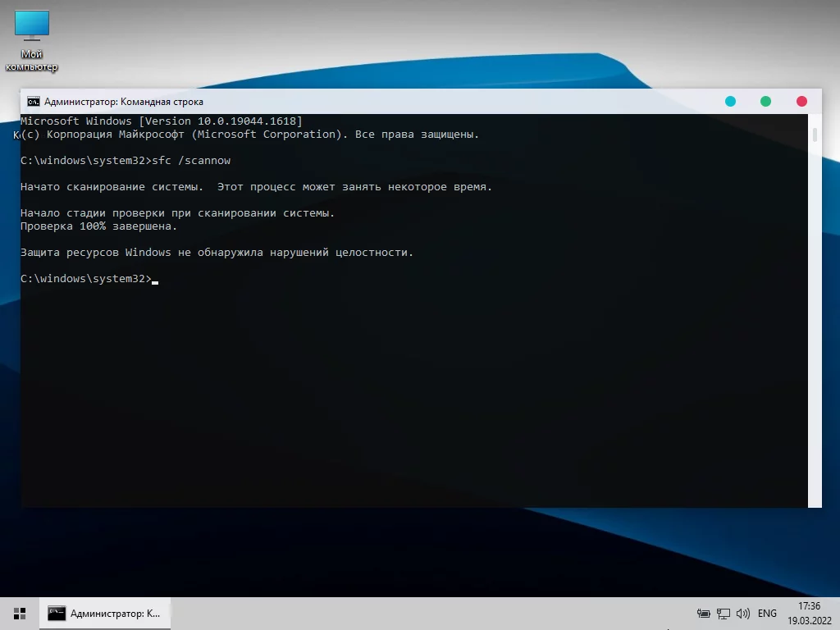Switch input language via ENG indicator
This screenshot has height=630, width=840.
tap(767, 614)
